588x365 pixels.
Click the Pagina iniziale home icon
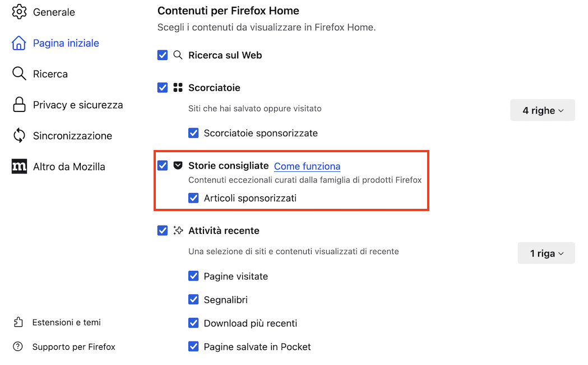[19, 43]
